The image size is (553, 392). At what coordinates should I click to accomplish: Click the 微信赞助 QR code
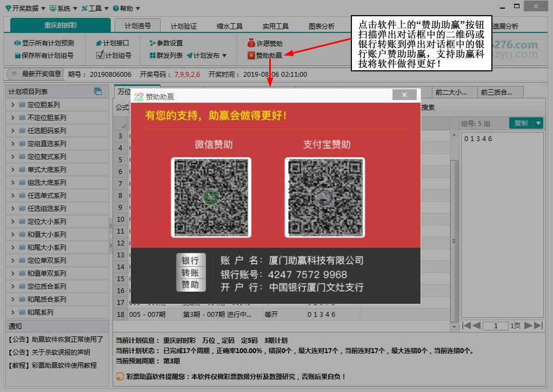tap(211, 197)
